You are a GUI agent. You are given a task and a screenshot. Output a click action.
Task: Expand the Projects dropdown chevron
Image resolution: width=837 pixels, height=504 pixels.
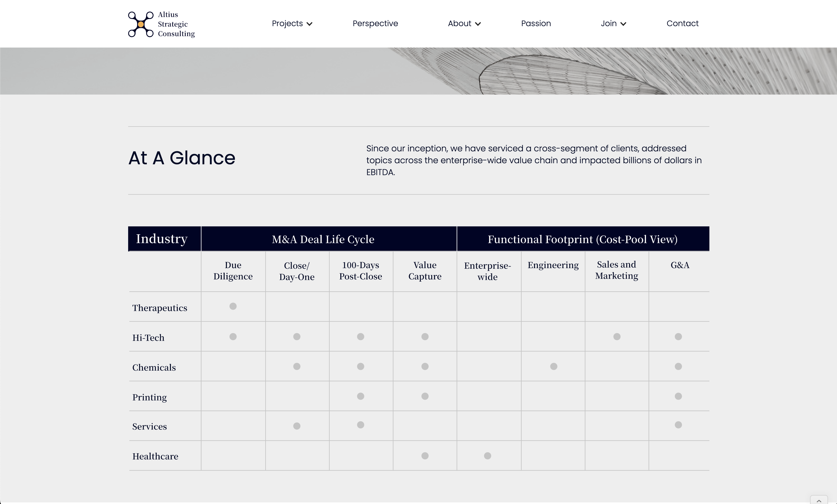(309, 24)
